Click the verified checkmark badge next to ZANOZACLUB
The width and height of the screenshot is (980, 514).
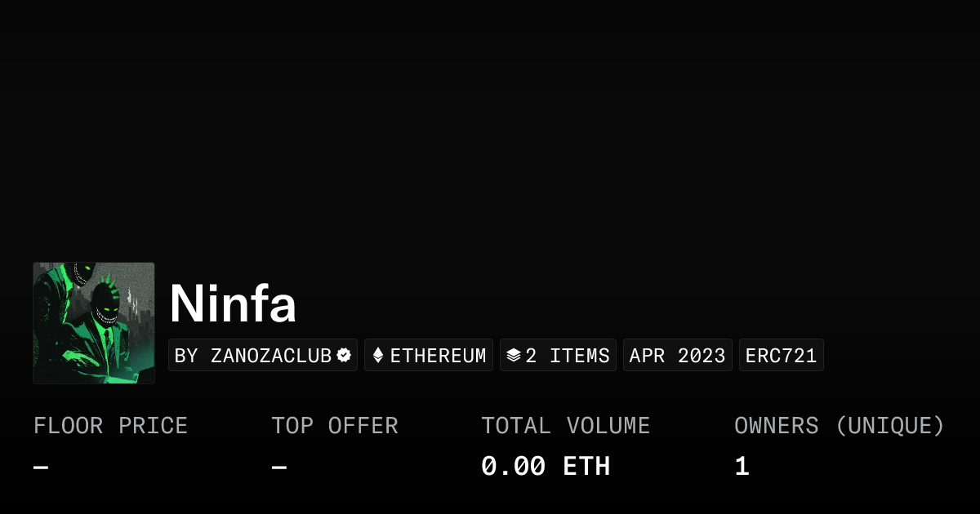[344, 355]
